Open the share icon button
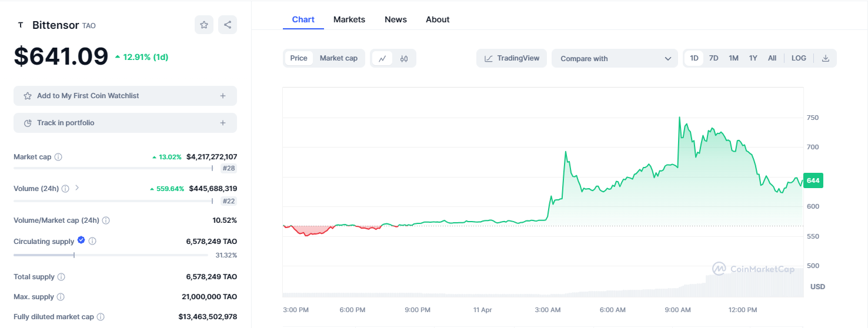Image resolution: width=868 pixels, height=328 pixels. 228,25
